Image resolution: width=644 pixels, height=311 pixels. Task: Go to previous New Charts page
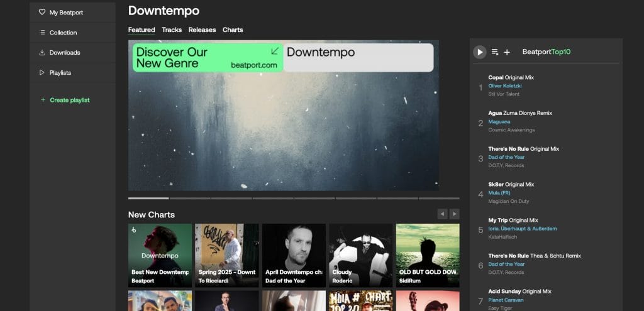pos(442,214)
